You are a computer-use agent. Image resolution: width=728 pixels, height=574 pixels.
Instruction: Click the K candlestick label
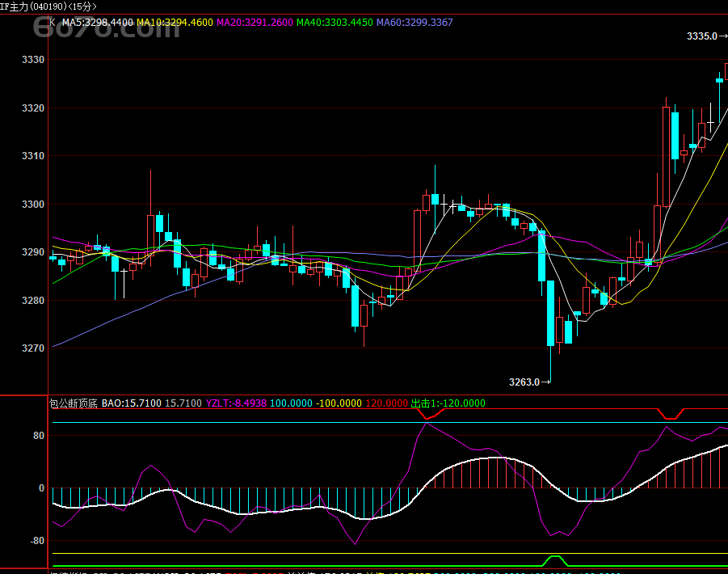coord(52,23)
